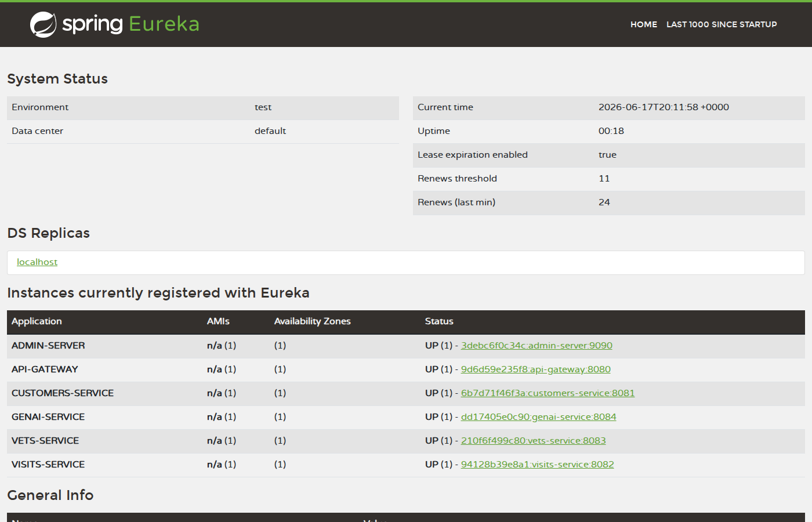Click the Data center label

(37, 131)
